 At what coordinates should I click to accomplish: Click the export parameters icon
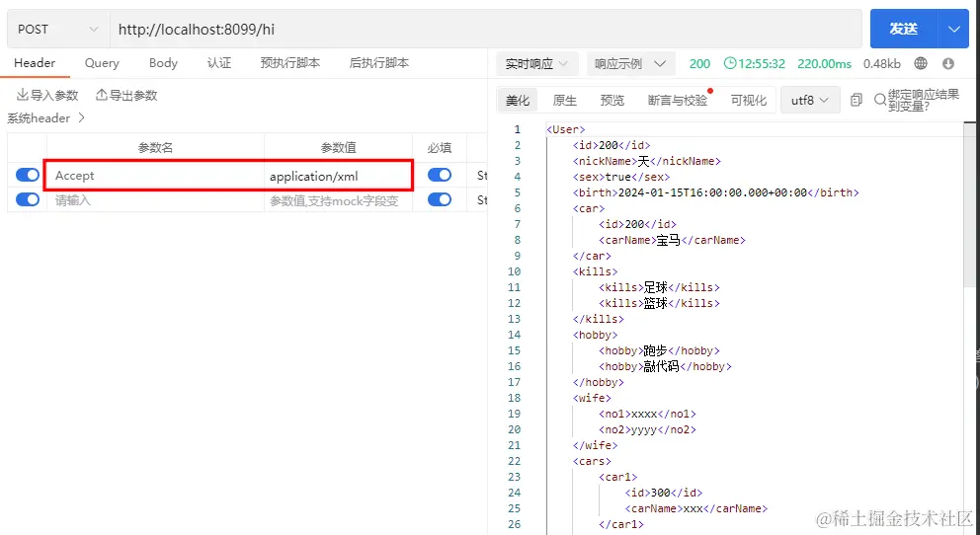(101, 95)
